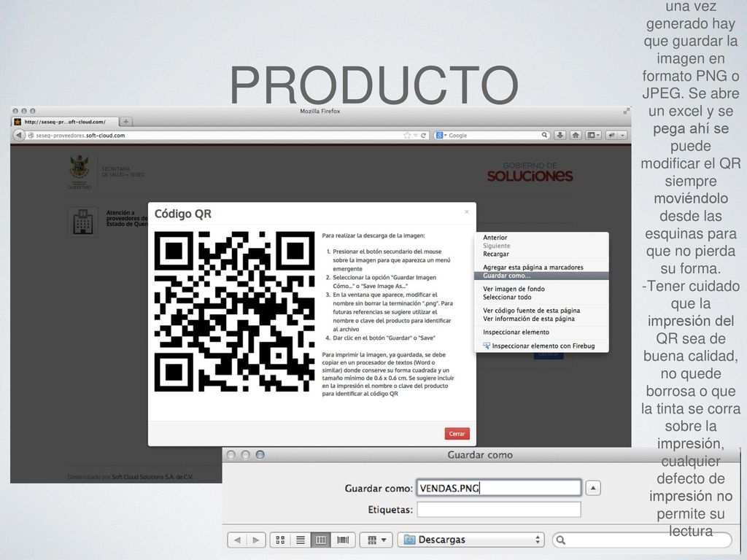This screenshot has width=747, height=560.
Task: Go to Firefox home page icon
Action: pos(576,135)
